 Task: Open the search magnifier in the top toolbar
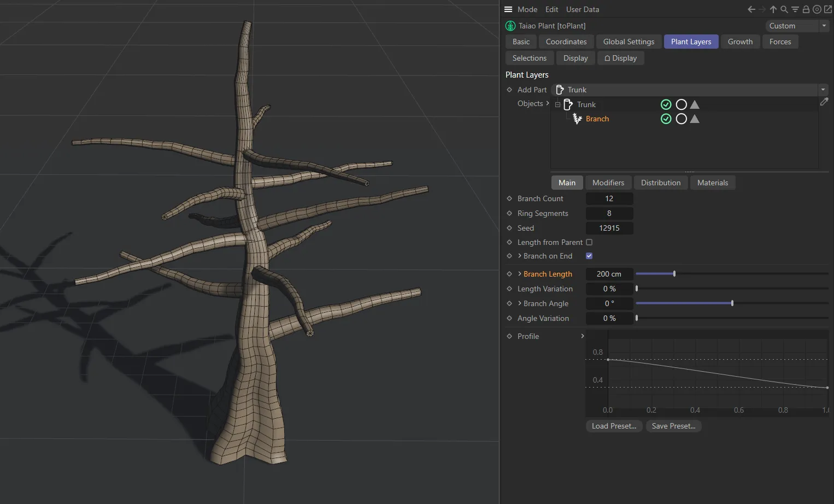[784, 9]
